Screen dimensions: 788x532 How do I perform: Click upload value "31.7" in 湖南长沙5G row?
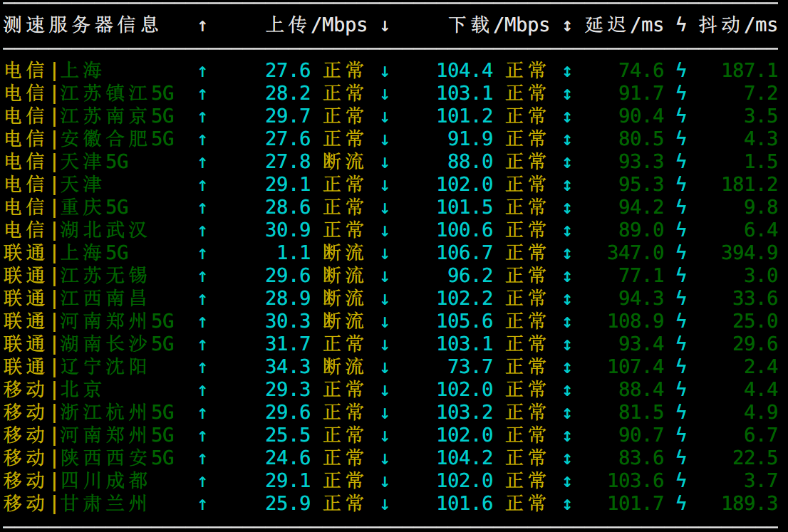pos(288,344)
